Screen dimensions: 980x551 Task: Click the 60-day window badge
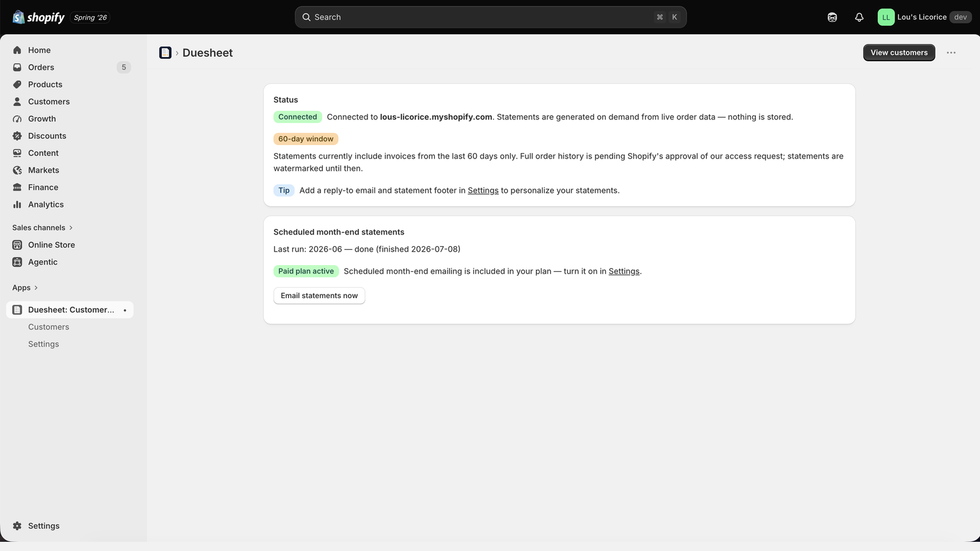pyautogui.click(x=306, y=139)
